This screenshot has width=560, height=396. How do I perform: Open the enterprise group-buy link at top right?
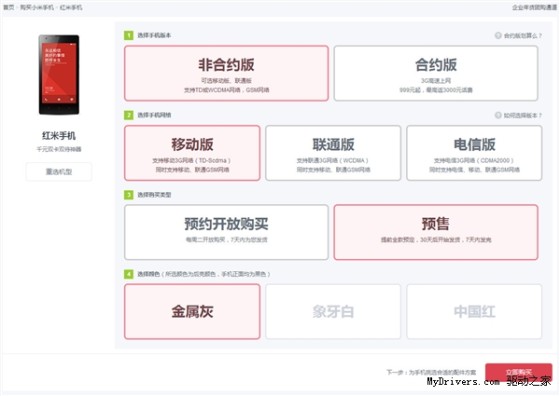[534, 7]
